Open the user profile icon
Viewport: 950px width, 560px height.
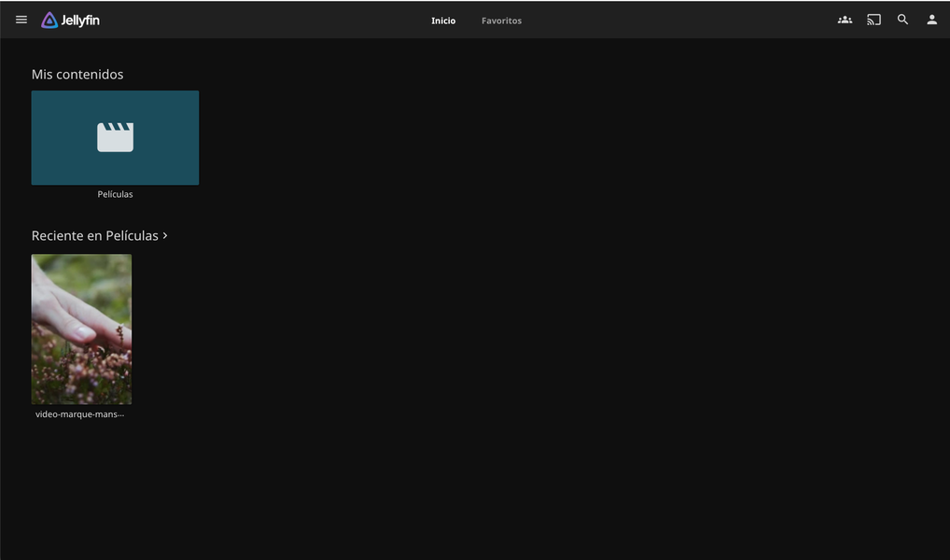tap(931, 20)
